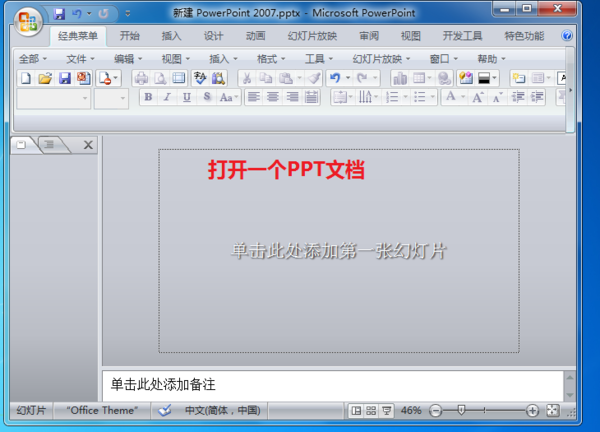Click the increase indent icon

coord(537,97)
